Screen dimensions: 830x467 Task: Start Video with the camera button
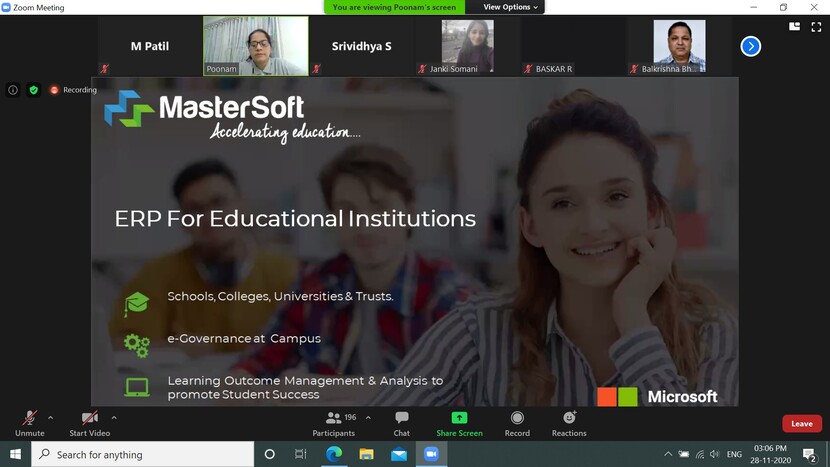tap(91, 423)
